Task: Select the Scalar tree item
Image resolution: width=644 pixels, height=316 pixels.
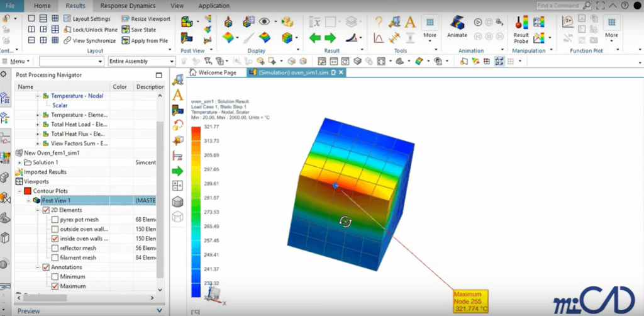Action: tap(60, 105)
